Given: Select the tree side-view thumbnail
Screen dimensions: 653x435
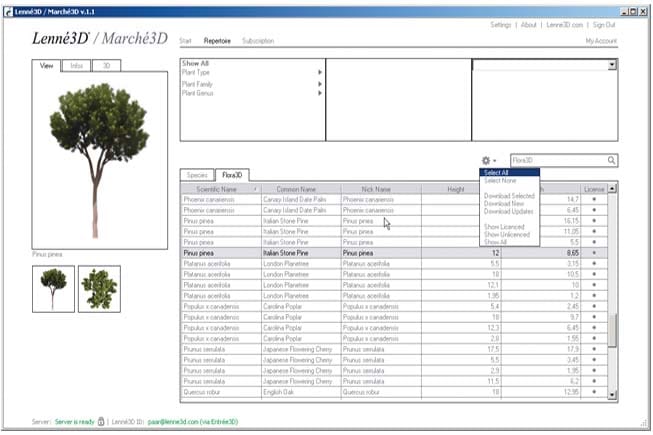Looking at the screenshot, I should tap(53, 289).
